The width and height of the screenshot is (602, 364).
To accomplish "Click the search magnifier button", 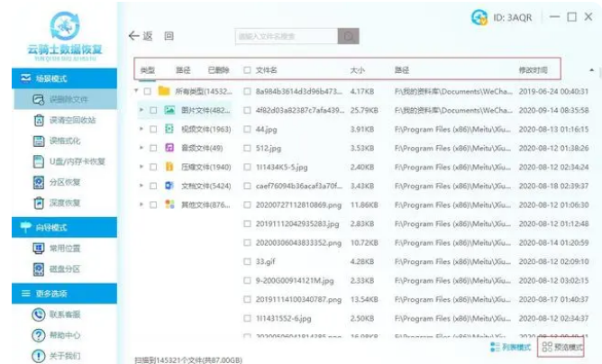I will point(348,36).
